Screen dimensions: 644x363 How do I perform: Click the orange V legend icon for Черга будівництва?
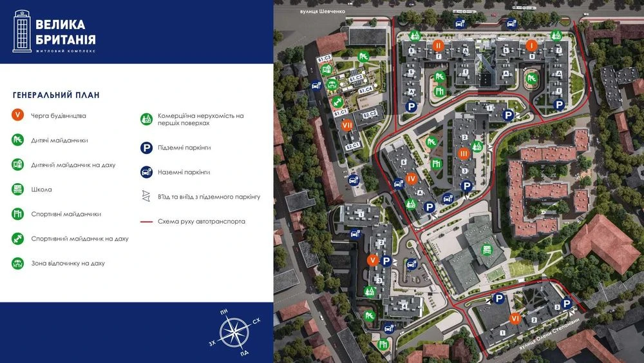coord(17,115)
